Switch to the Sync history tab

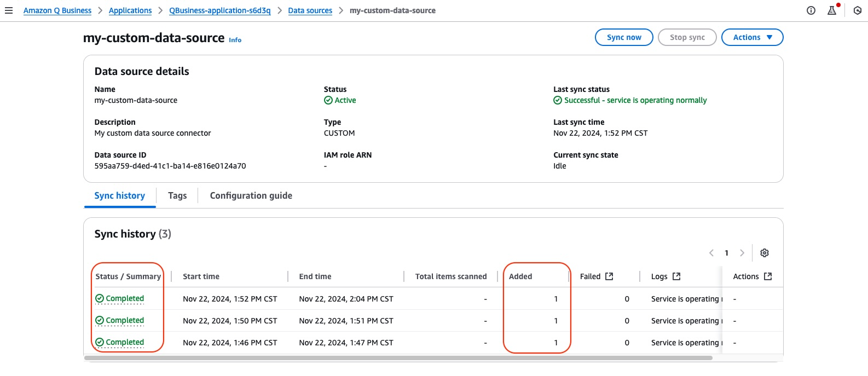(120, 196)
